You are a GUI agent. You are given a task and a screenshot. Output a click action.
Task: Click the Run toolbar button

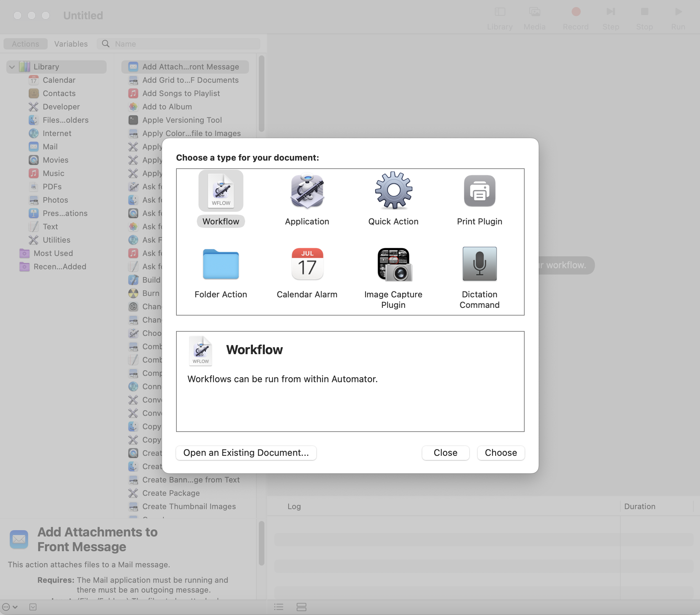pos(678,18)
